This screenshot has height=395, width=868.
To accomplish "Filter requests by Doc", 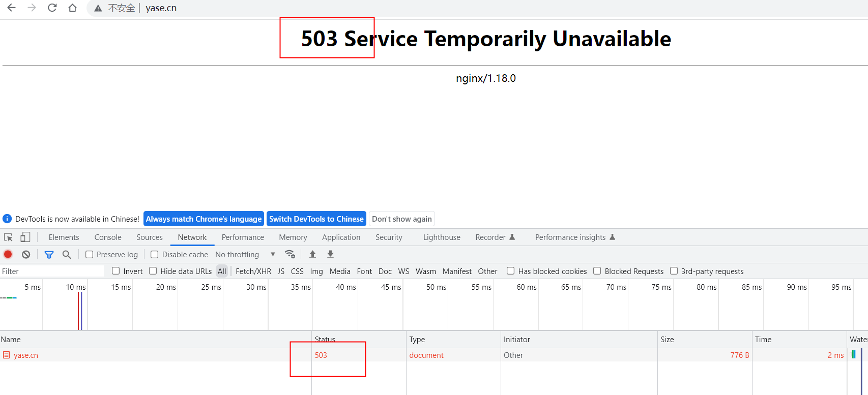I will [x=385, y=271].
